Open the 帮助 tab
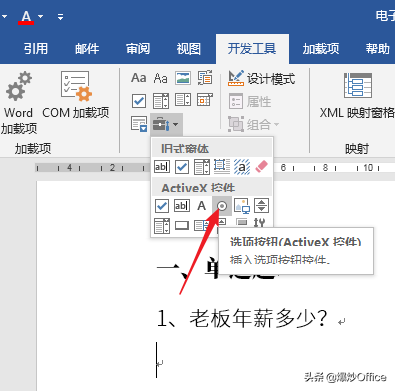This screenshot has height=391, width=395. (378, 49)
